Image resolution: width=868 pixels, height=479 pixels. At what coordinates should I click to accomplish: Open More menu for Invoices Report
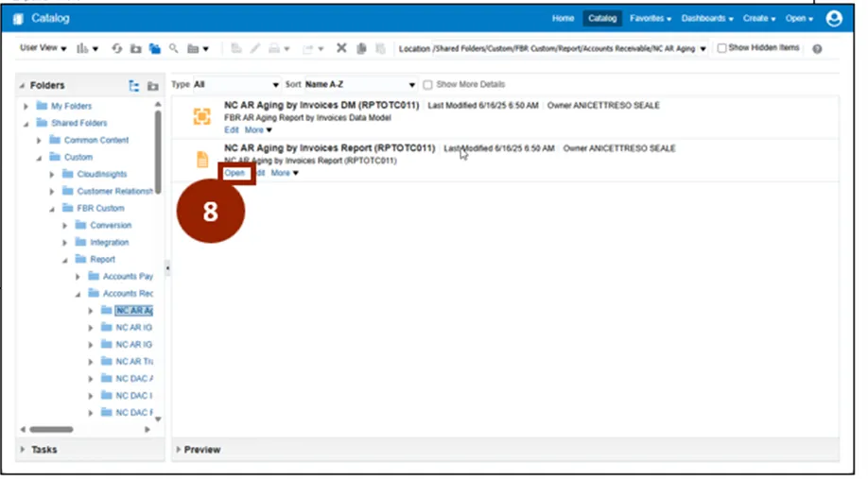pyautogui.click(x=285, y=173)
